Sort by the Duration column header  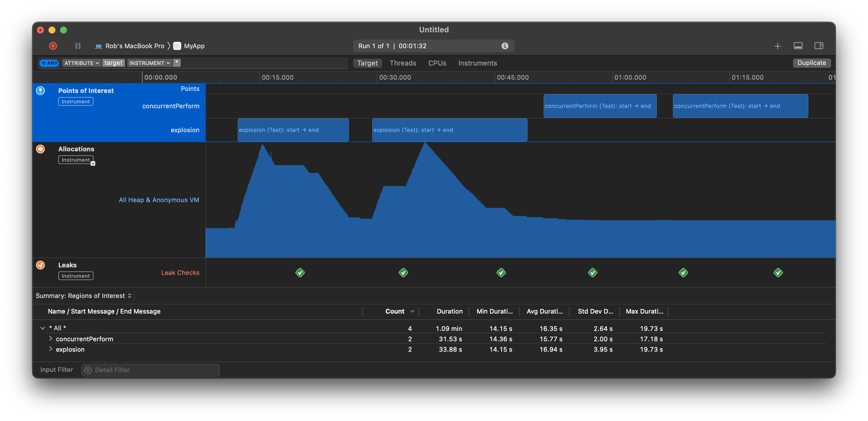click(450, 312)
